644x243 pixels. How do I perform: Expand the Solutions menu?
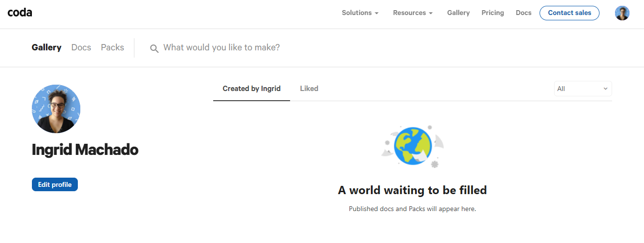pyautogui.click(x=360, y=13)
